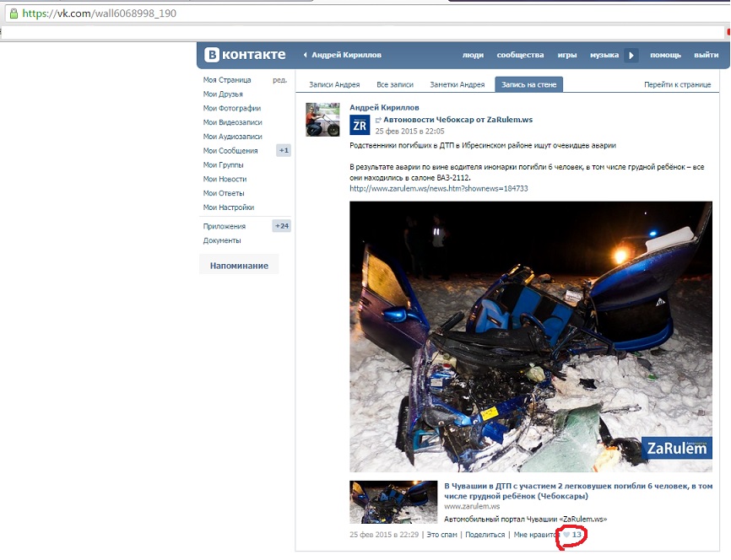Screen dimensions: 731x560
Task: Click the VKontakte logo icon
Action: click(212, 55)
